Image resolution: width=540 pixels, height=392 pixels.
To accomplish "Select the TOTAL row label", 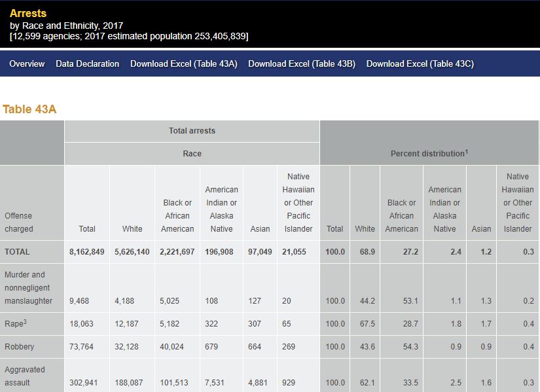I will [17, 252].
